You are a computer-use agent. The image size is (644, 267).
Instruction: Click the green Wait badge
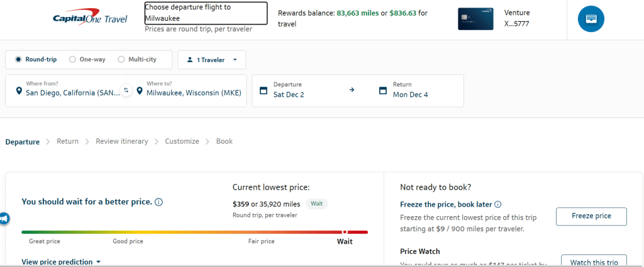(317, 204)
